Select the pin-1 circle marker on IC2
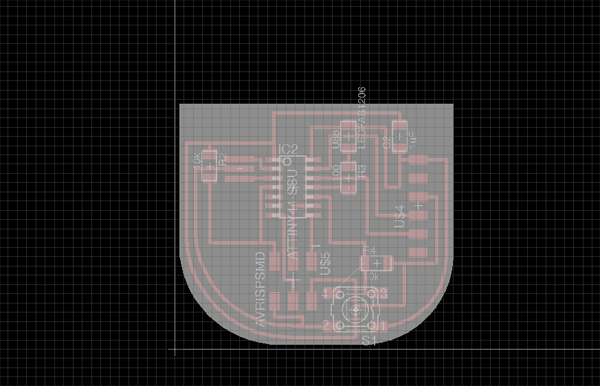Screen dimensions: 600x386 pos(286,161)
